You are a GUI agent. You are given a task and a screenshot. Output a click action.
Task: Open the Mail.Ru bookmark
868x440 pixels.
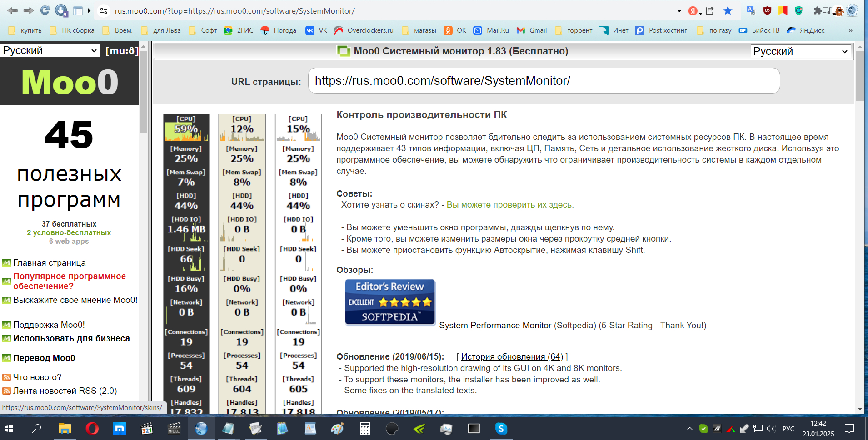coord(491,30)
